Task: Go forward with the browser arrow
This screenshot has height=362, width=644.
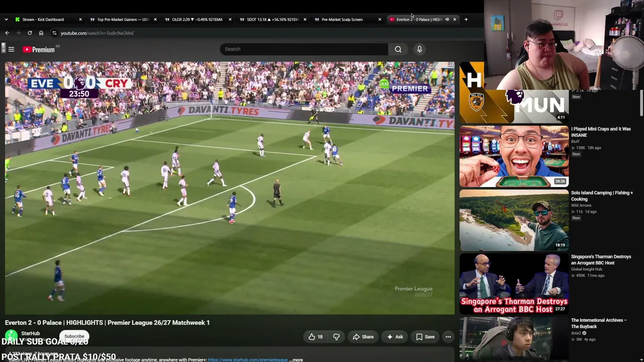Action: click(18, 33)
